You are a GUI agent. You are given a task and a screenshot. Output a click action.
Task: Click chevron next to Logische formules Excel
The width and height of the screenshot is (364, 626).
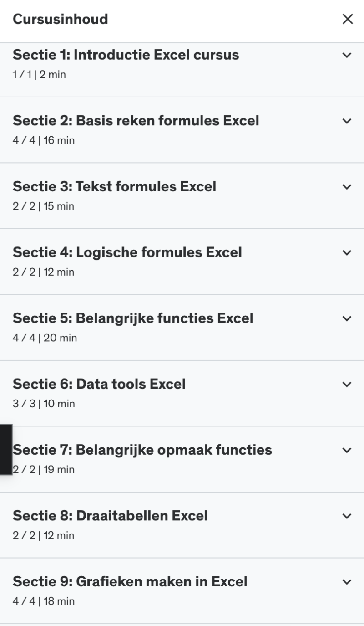[x=347, y=253]
